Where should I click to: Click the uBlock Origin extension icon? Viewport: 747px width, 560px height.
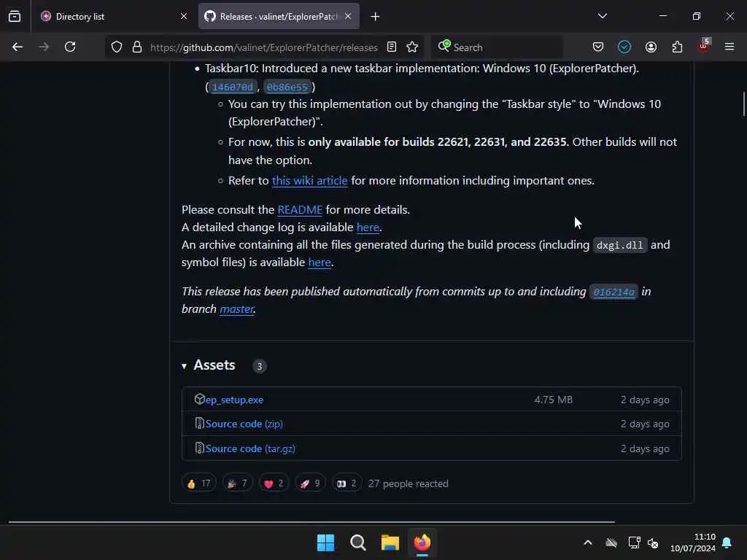[704, 46]
